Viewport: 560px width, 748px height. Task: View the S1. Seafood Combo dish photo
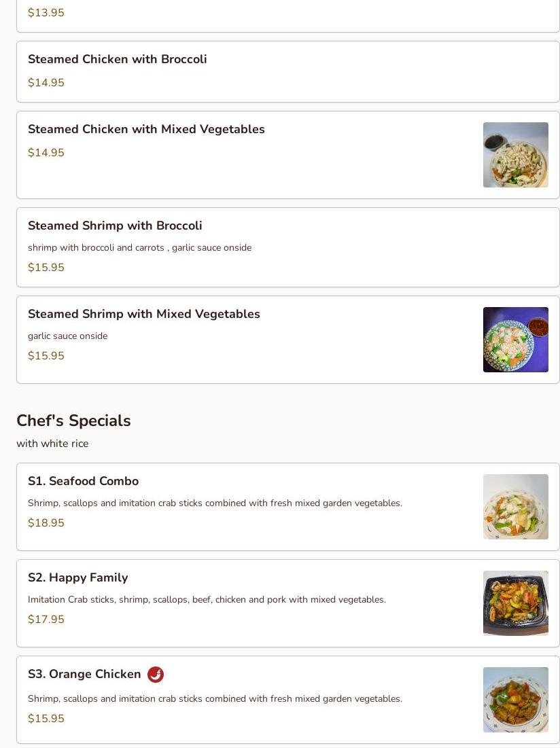pyautogui.click(x=516, y=507)
